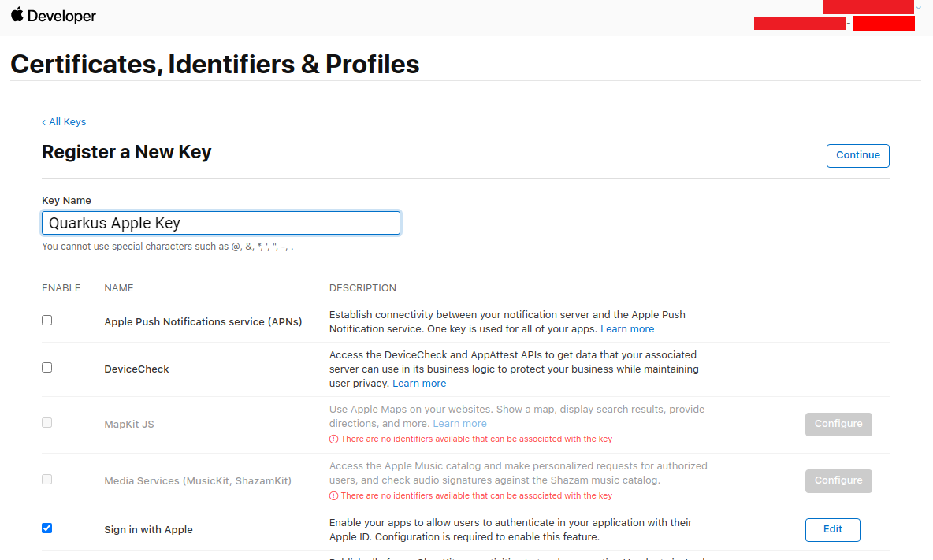
Task: Click the MapKit JS warning icon
Action: pyautogui.click(x=334, y=439)
